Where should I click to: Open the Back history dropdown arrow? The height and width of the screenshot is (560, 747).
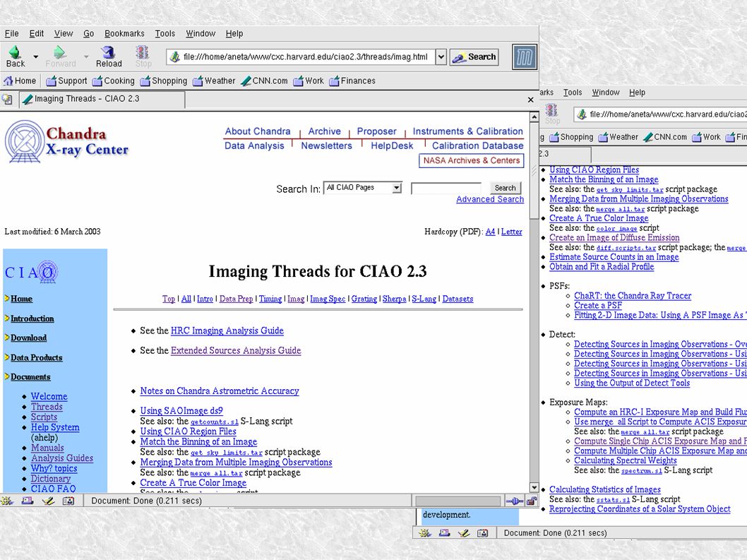coord(36,56)
